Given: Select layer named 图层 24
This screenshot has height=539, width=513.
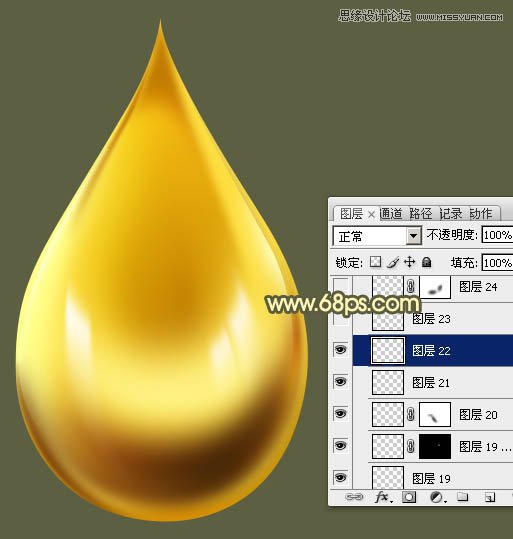Looking at the screenshot, I should click(478, 287).
